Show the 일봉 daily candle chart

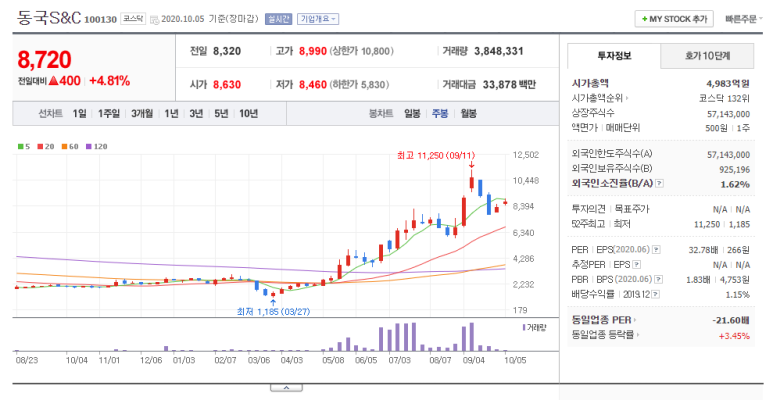(412, 114)
